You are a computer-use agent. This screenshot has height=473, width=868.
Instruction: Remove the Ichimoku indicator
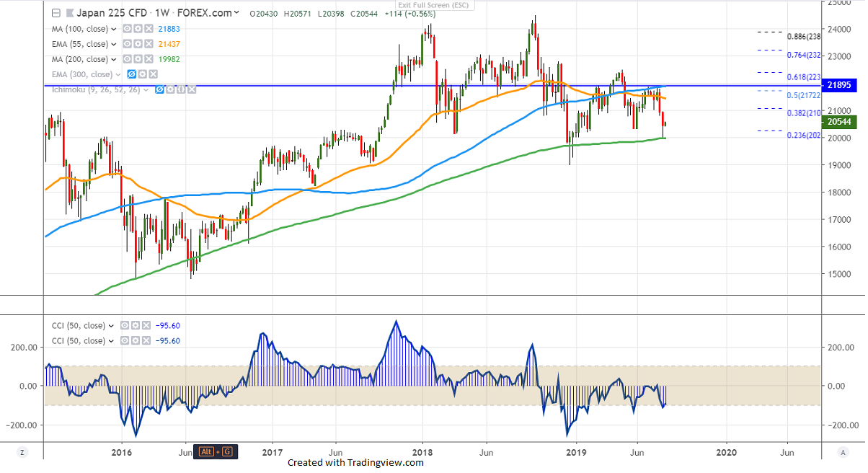(191, 89)
